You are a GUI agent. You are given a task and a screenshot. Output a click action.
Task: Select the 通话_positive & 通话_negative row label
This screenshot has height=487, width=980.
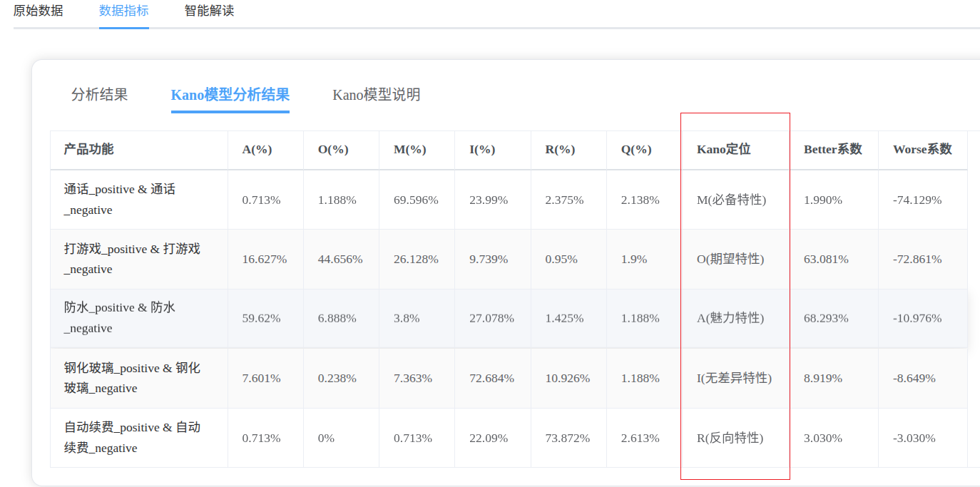(119, 200)
